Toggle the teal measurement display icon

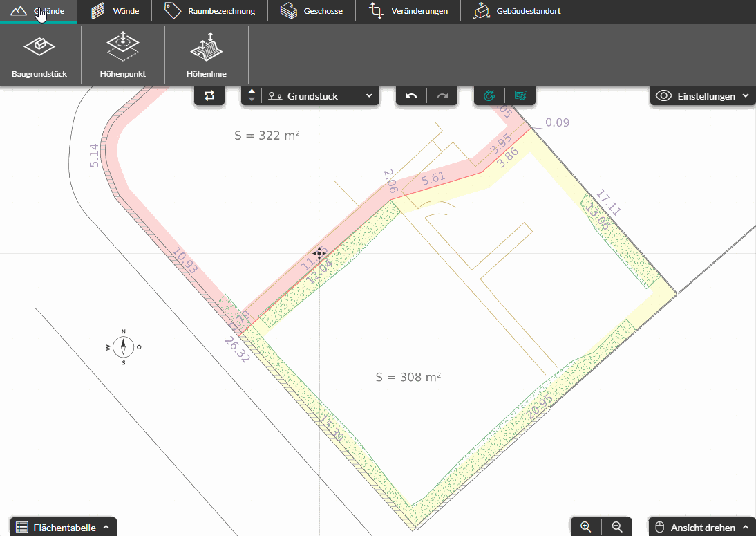tap(520, 95)
